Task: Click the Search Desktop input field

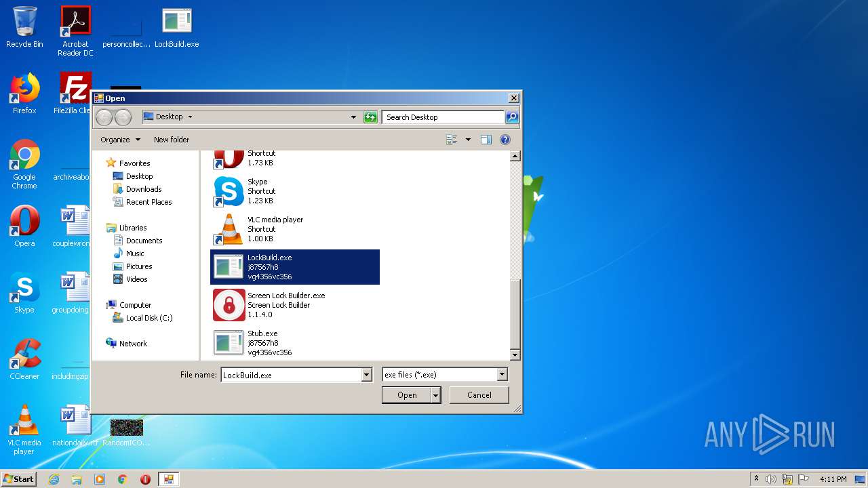Action: (443, 117)
